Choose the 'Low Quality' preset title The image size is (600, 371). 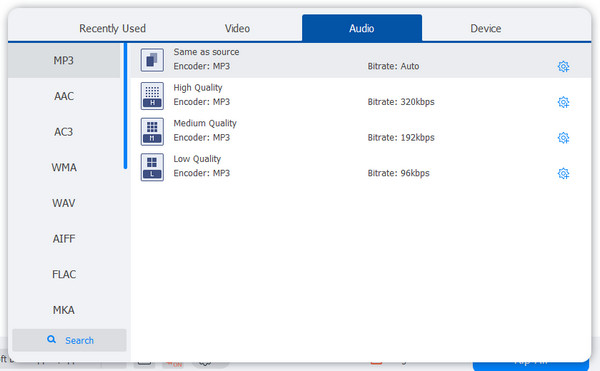point(197,159)
